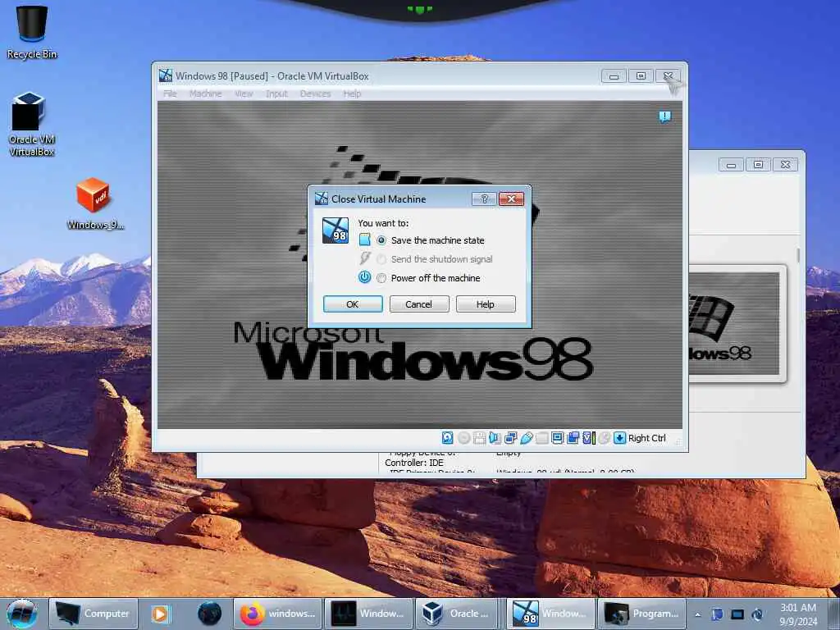This screenshot has height=630, width=840.
Task: Click Controller: IDE text in Manager window
Action: 414,463
